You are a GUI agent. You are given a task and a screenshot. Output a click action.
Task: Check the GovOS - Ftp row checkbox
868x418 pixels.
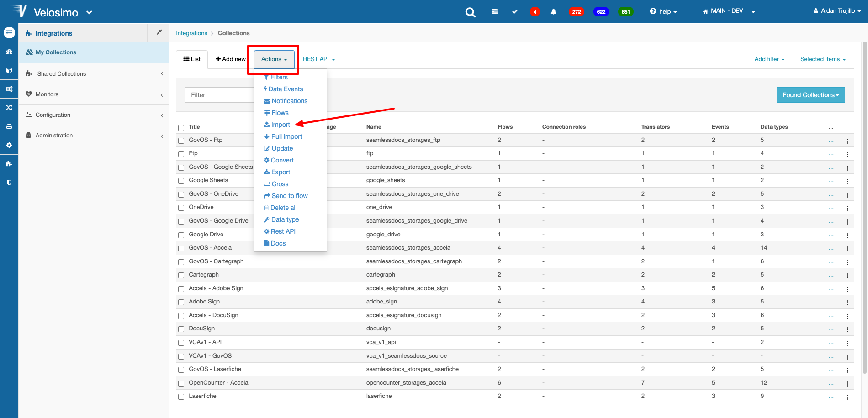click(x=181, y=141)
